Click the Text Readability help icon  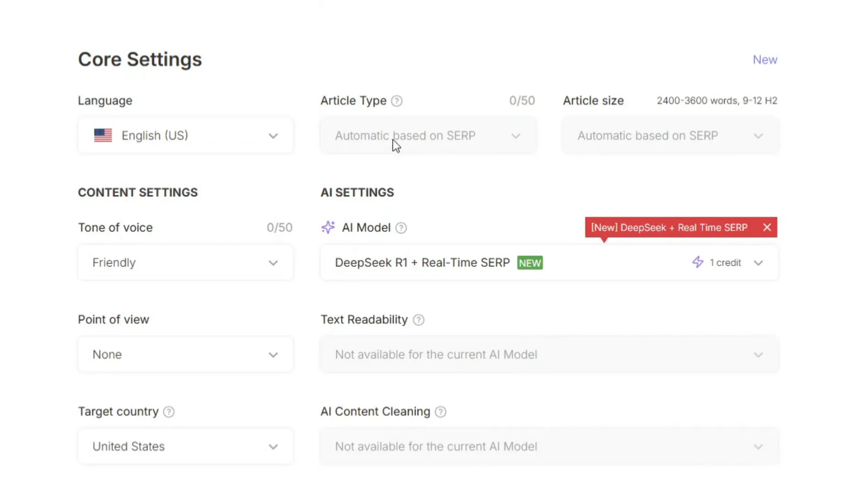[x=418, y=320]
